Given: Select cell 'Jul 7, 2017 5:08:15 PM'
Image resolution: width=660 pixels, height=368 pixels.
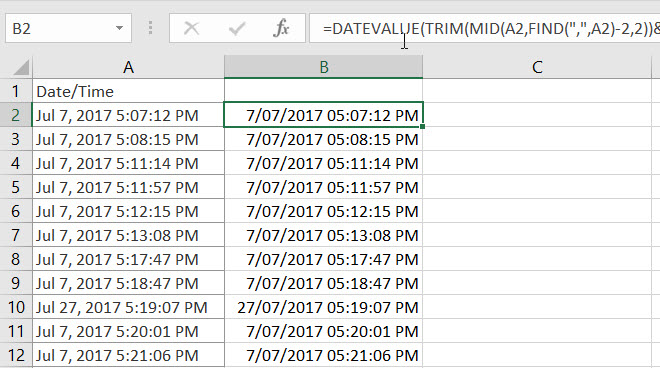Looking at the screenshot, I should coord(128,139).
